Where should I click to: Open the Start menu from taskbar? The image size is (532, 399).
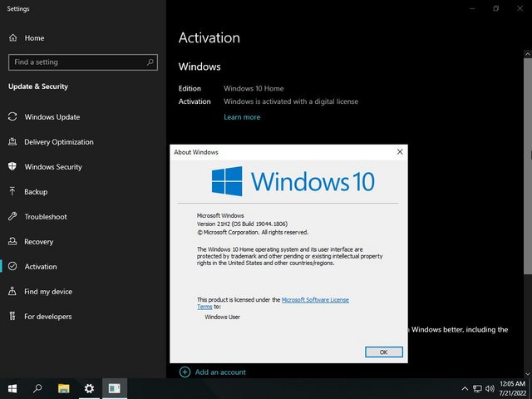click(12, 388)
